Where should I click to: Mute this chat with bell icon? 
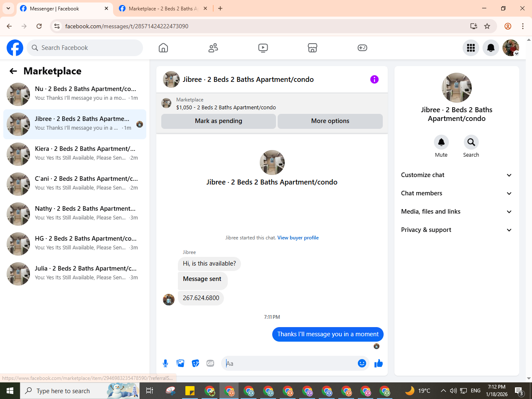click(441, 142)
